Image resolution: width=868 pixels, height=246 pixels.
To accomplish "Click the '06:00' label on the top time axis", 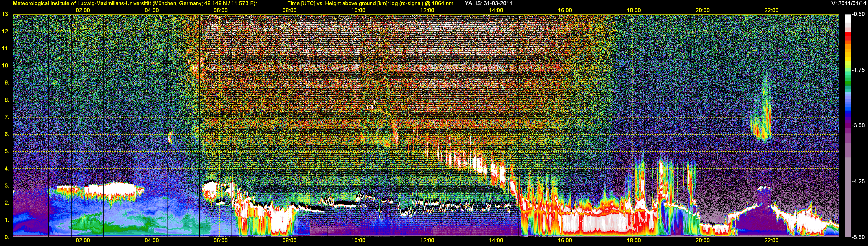I will click(x=221, y=10).
